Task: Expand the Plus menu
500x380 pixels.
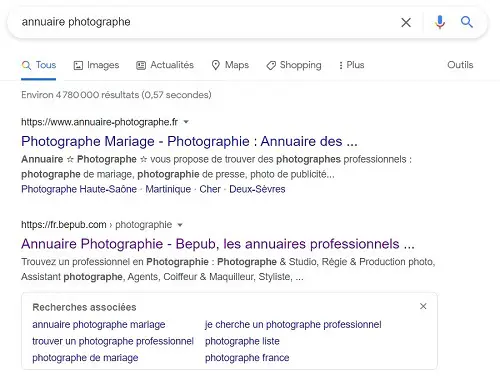Action: click(x=351, y=65)
